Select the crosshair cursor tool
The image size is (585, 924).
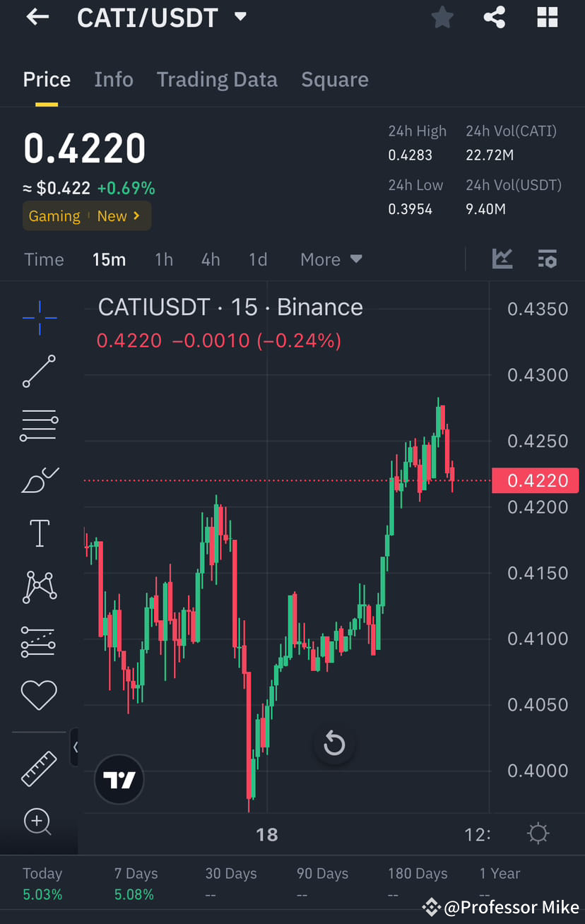click(x=38, y=318)
